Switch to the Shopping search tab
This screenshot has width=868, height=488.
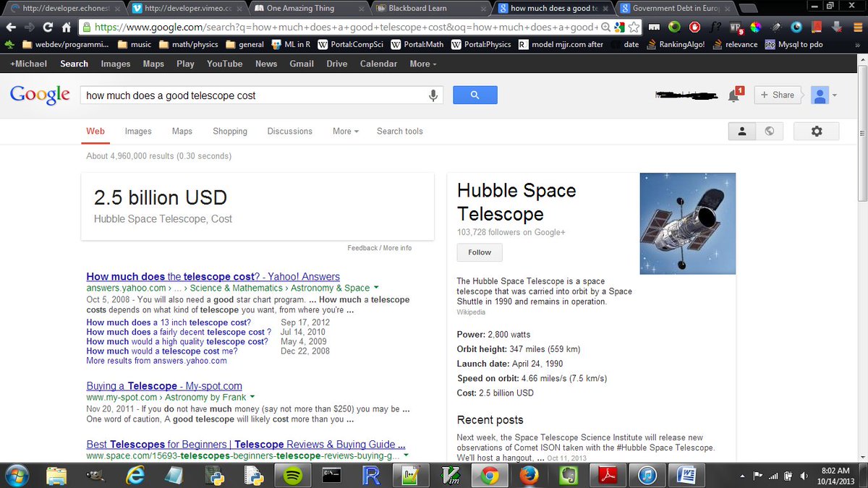[x=230, y=131]
